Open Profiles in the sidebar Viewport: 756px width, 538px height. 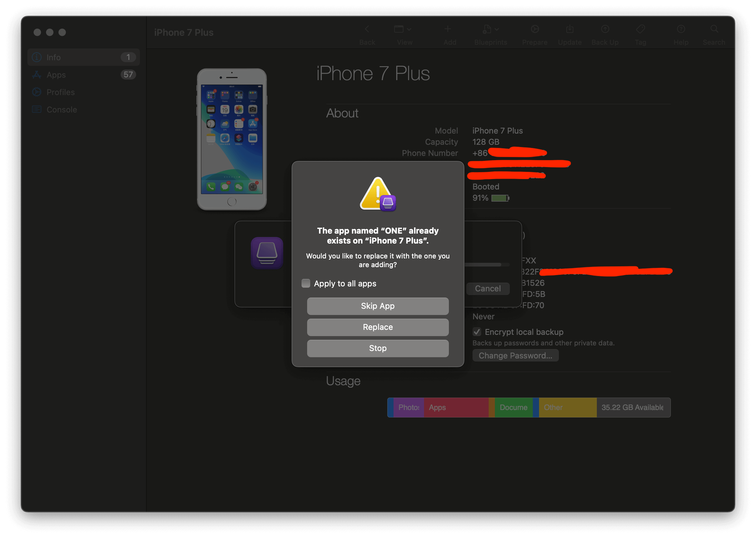tap(60, 92)
